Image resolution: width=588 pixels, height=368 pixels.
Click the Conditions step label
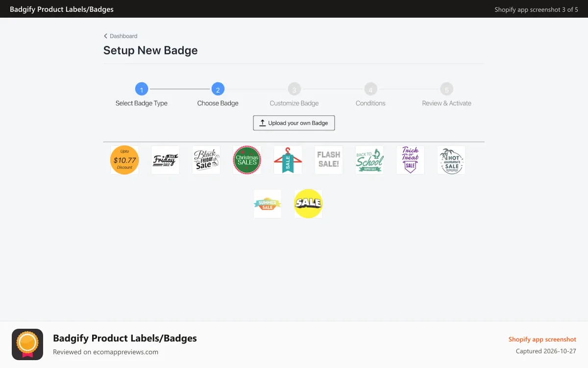[x=370, y=103]
